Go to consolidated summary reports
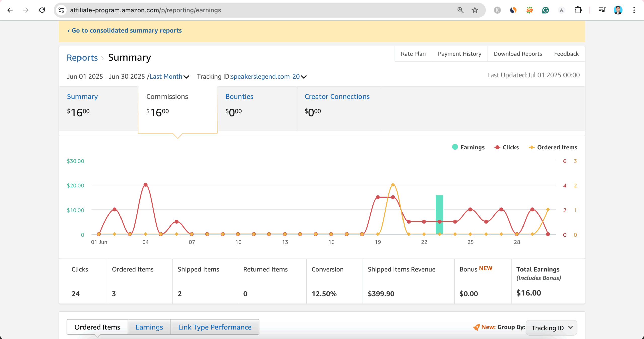Viewport: 644px width, 339px height. tap(125, 30)
